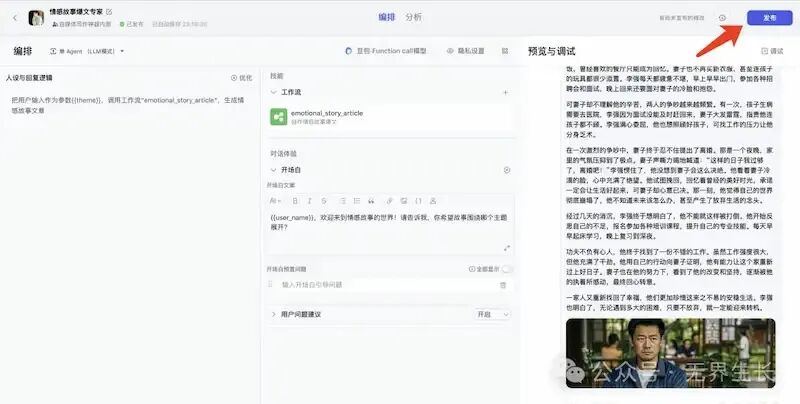800x404 pixels.
Task: Click 优化 to optimize the prompt
Action: [241, 78]
